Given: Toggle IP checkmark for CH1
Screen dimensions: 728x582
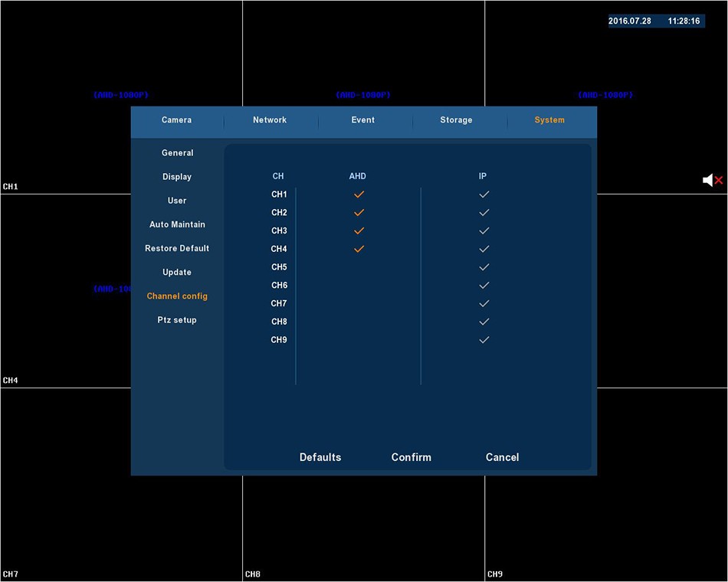Looking at the screenshot, I should click(x=484, y=195).
